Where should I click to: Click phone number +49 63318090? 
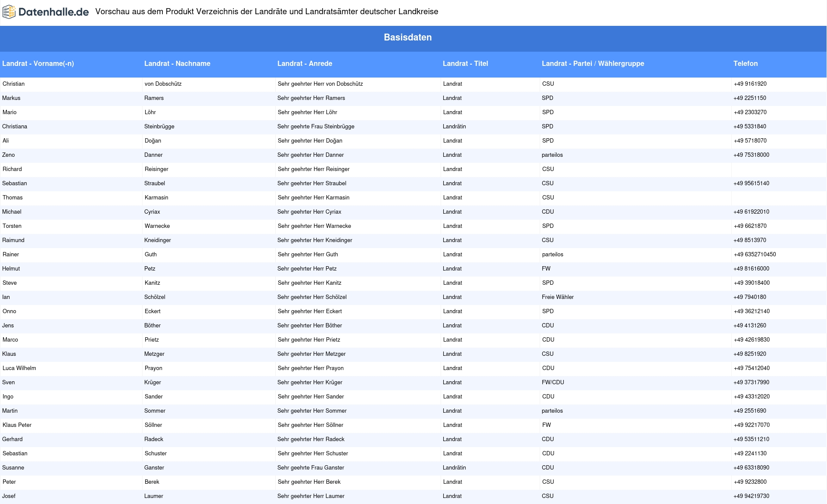751,468
